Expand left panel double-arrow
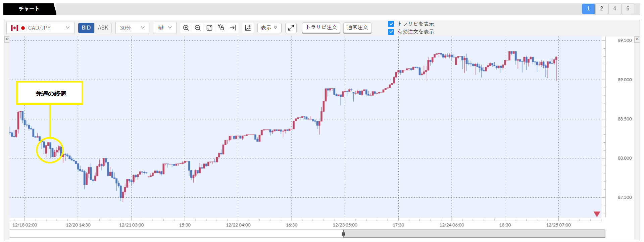Screen dimensions: 644x242 coord(7,39)
